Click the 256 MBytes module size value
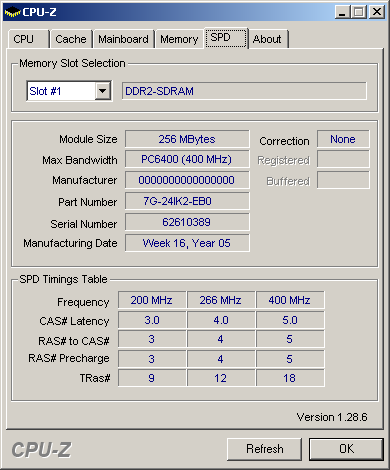Image resolution: width=390 pixels, height=470 pixels. pos(187,139)
